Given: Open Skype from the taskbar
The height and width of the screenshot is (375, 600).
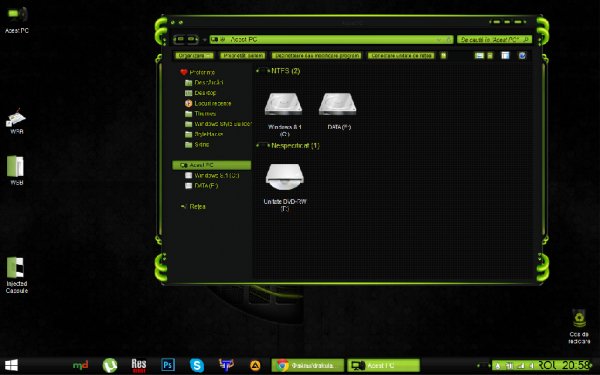Looking at the screenshot, I should pos(197,365).
